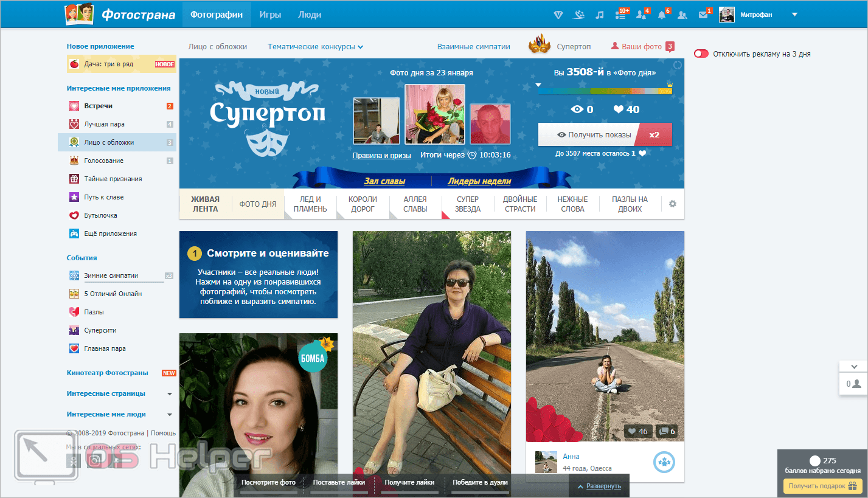Open the film reel cinema icon
The height and width of the screenshot is (498, 868).
click(580, 15)
